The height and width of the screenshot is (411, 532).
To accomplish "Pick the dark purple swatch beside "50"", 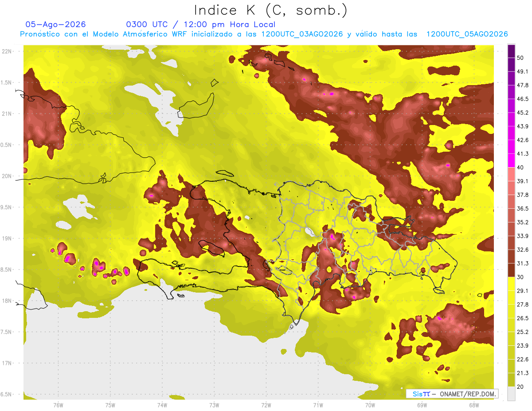I will 511,51.
